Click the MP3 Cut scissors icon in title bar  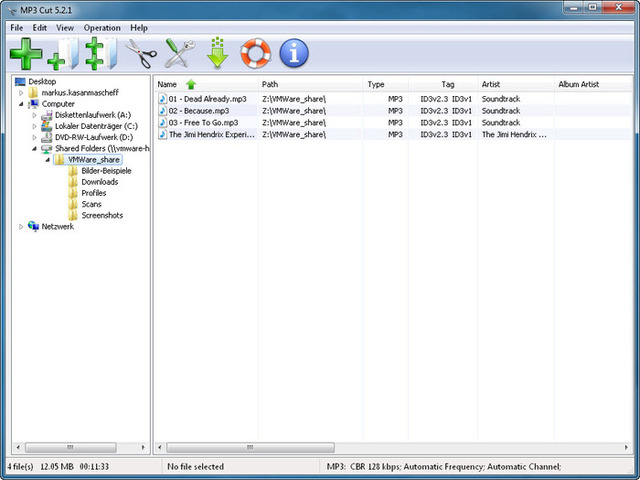pyautogui.click(x=12, y=10)
